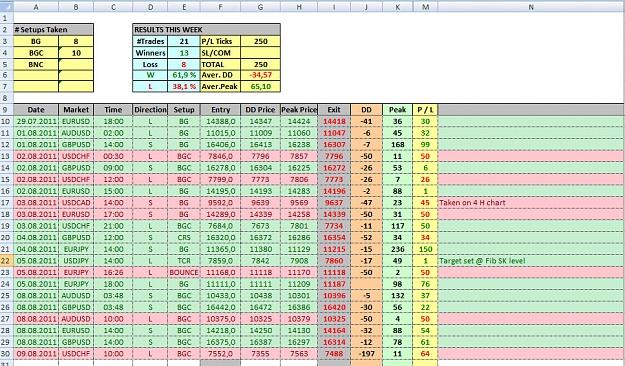Click the 'Taken on 4 H chart' note
Screen dimensions: 625x366
(x=472, y=203)
